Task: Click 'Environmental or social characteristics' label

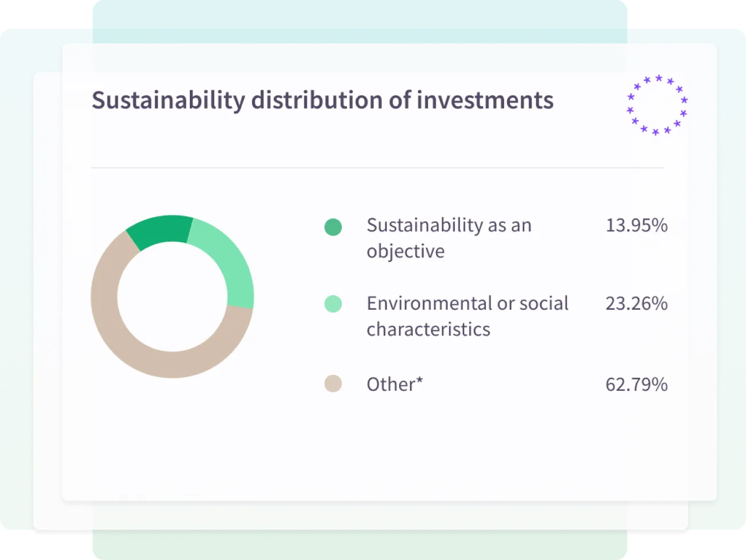Action: coord(468,316)
